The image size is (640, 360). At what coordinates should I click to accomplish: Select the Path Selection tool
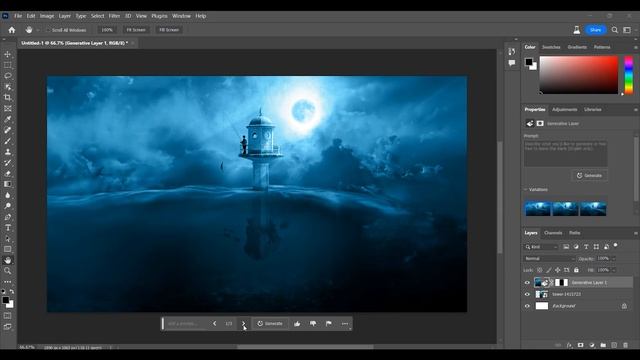7,238
